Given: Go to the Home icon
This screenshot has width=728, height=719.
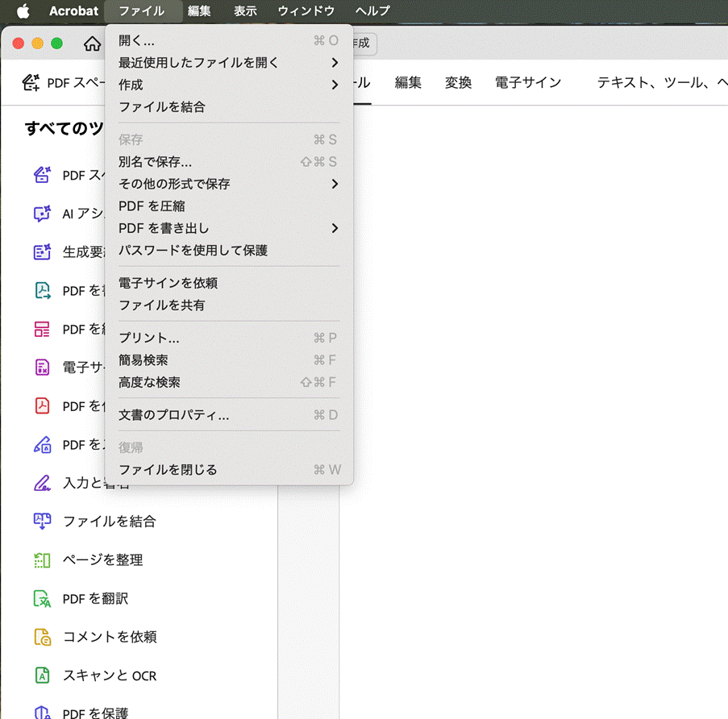Looking at the screenshot, I should (92, 44).
